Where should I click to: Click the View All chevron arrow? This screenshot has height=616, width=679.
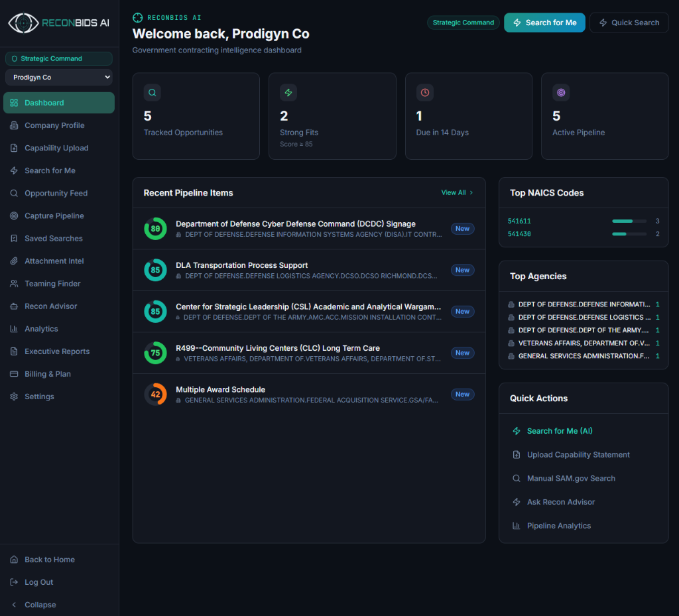click(x=471, y=193)
